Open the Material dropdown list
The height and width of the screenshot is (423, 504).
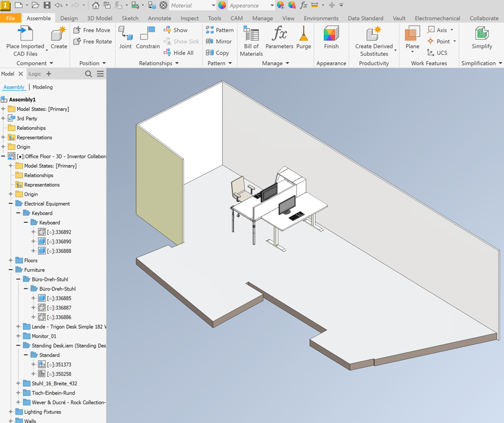pos(213,5)
